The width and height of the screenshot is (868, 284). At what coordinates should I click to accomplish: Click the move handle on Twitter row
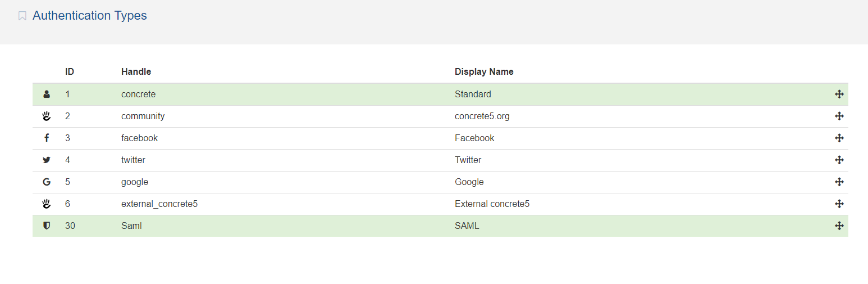tap(839, 160)
